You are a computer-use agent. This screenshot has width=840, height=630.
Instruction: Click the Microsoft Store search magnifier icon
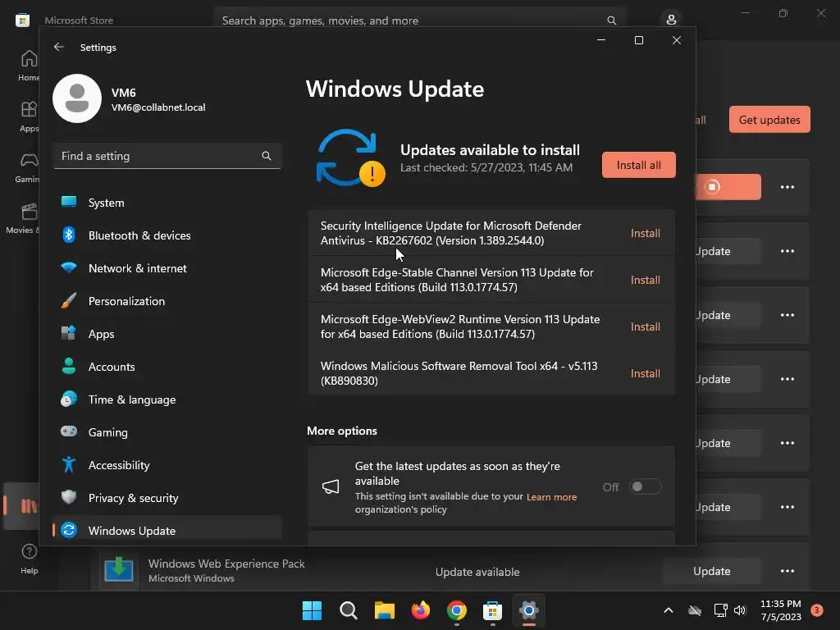point(611,21)
